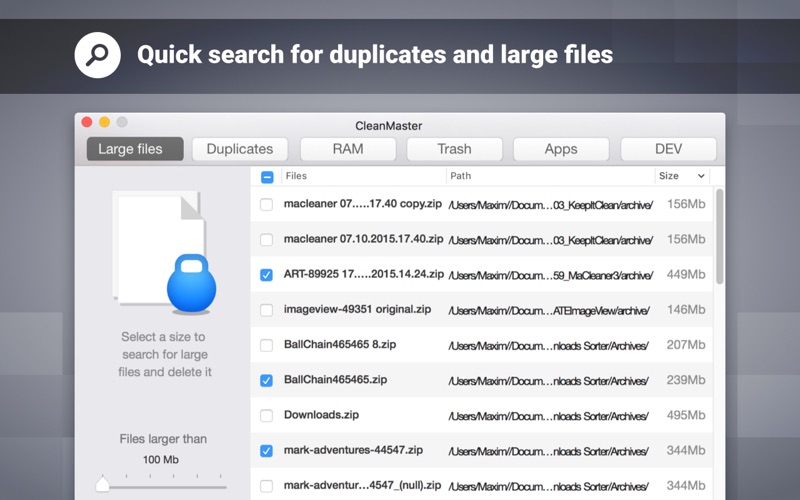The image size is (800, 500).
Task: Check imageview-49351 original.zip checkbox
Action: (x=266, y=310)
